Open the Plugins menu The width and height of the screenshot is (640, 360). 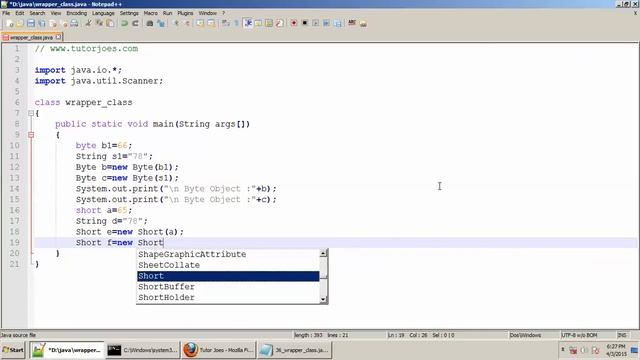coord(185,13)
